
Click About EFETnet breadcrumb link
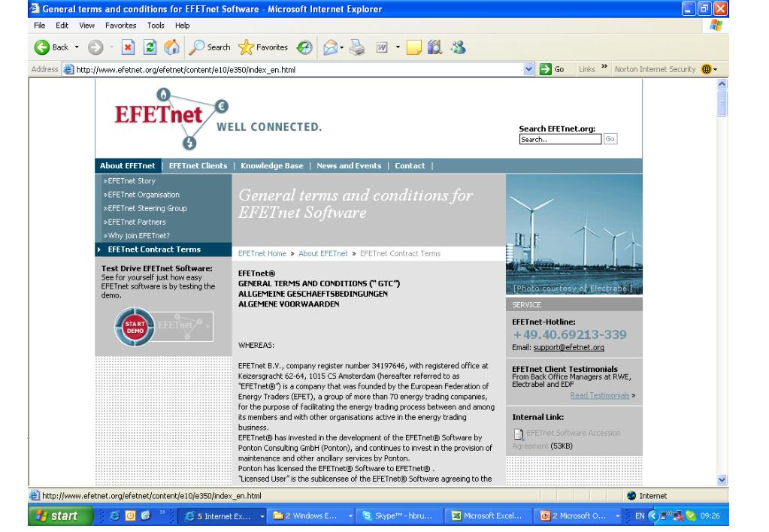(x=322, y=253)
